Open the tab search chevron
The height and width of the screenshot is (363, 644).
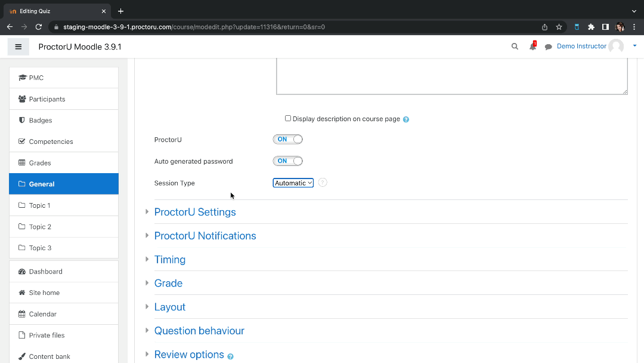pyautogui.click(x=634, y=11)
